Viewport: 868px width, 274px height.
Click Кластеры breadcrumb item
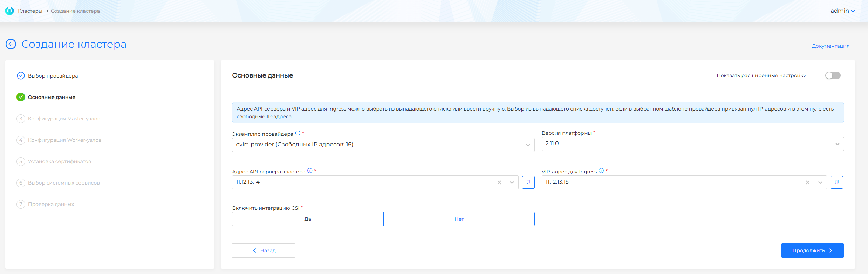tap(30, 11)
